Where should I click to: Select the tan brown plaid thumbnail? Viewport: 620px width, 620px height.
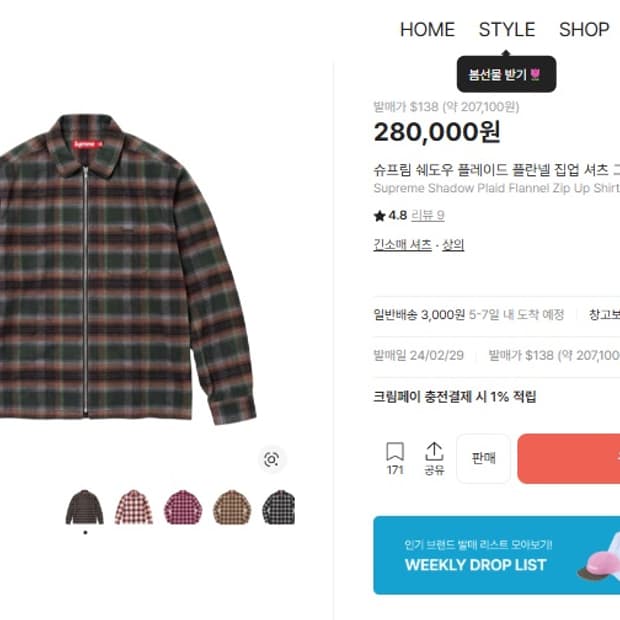[232, 507]
